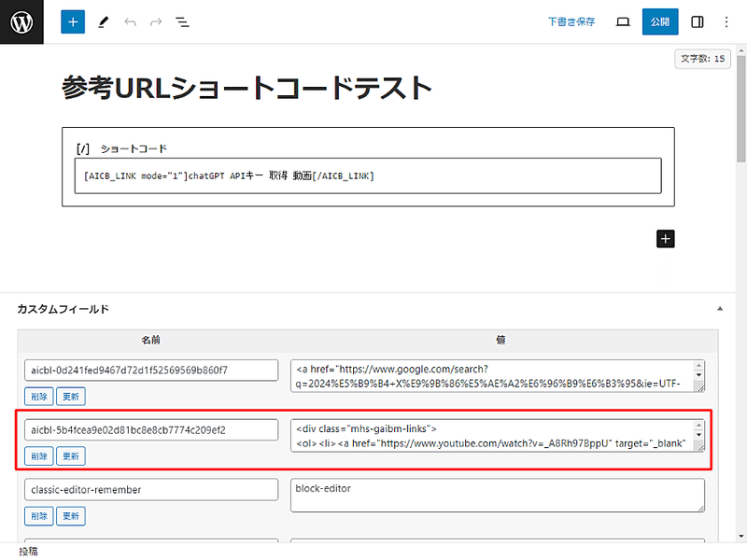Click the shortcode block bracket icon
This screenshot has width=747, height=560.
tap(83, 148)
